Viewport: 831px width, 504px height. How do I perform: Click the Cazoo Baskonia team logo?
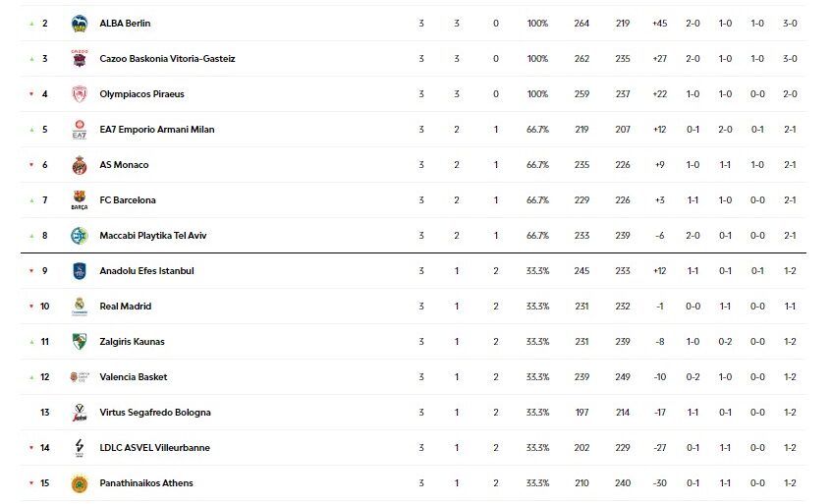coord(80,59)
